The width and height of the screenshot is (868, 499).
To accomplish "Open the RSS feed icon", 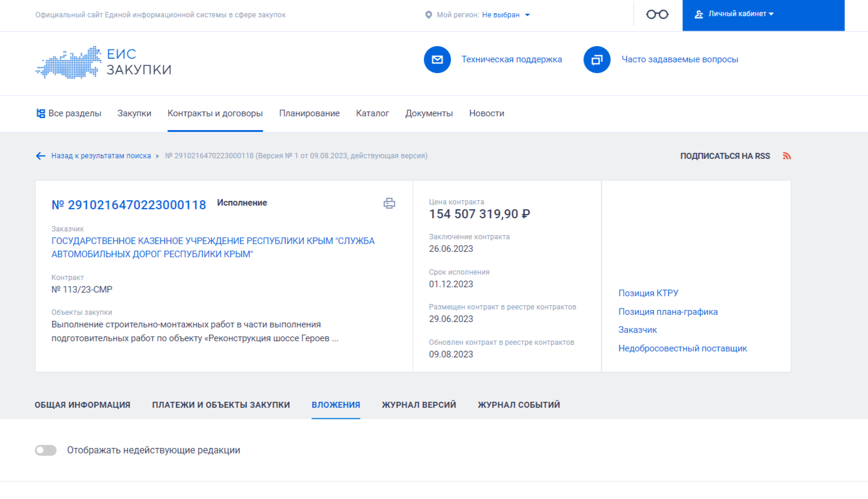I will pos(787,156).
